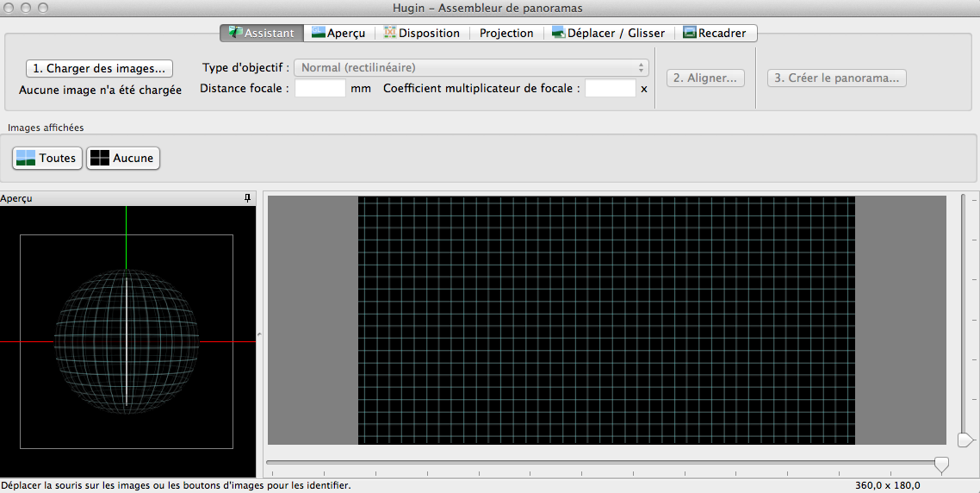
Task: Select the Projection tab
Action: click(506, 33)
